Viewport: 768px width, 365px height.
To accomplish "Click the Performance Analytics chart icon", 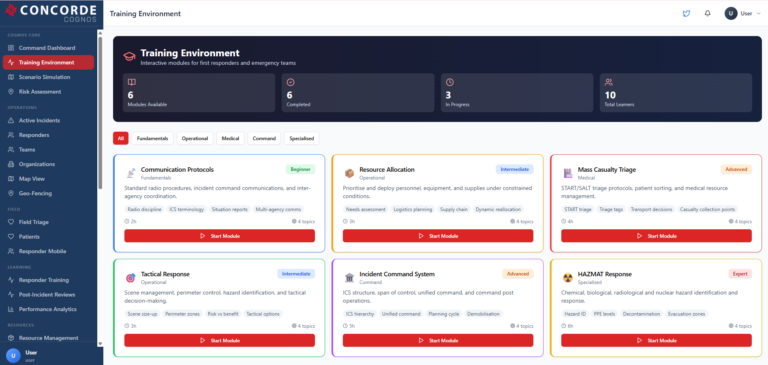I will pos(11,309).
